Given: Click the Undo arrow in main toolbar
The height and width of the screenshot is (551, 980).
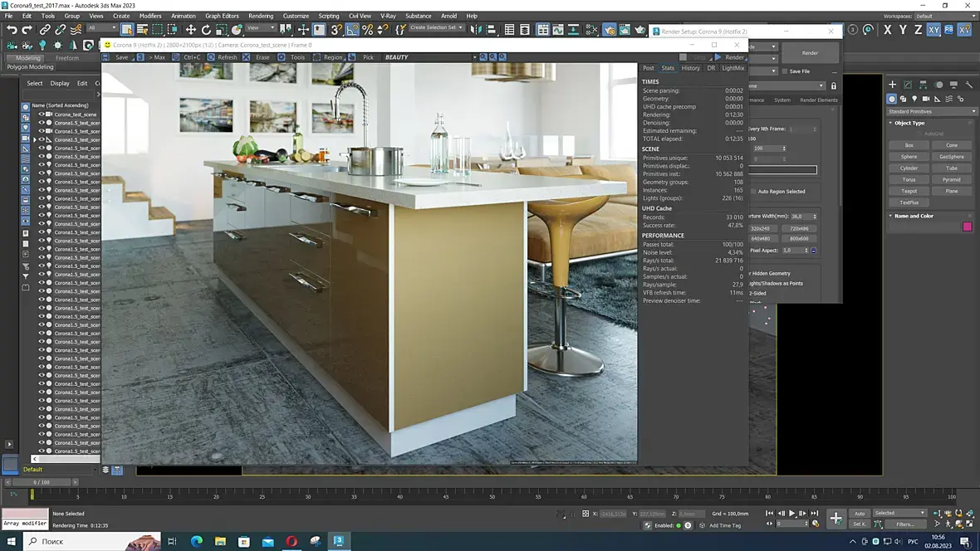Looking at the screenshot, I should 12,30.
